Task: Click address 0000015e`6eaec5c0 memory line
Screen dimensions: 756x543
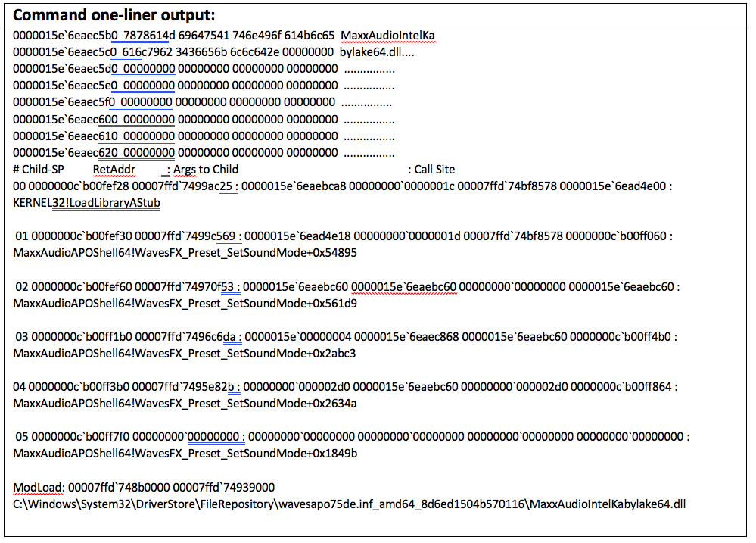Action: [x=213, y=52]
